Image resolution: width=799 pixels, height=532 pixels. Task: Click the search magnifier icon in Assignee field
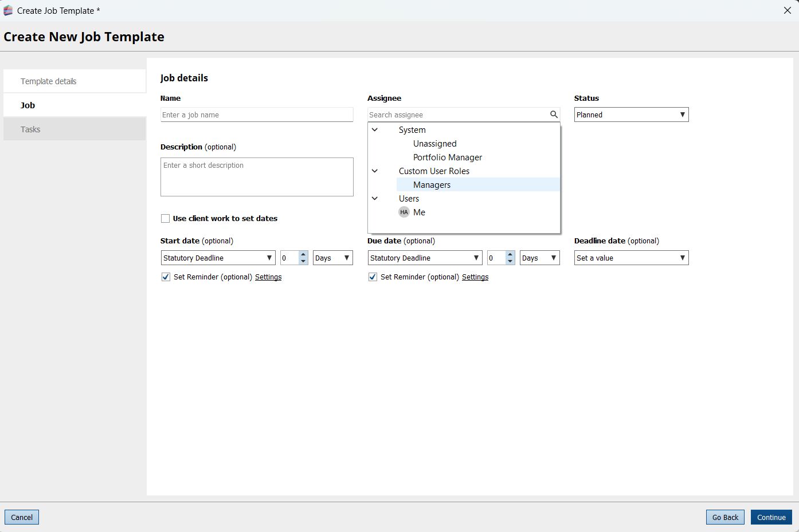(x=554, y=115)
